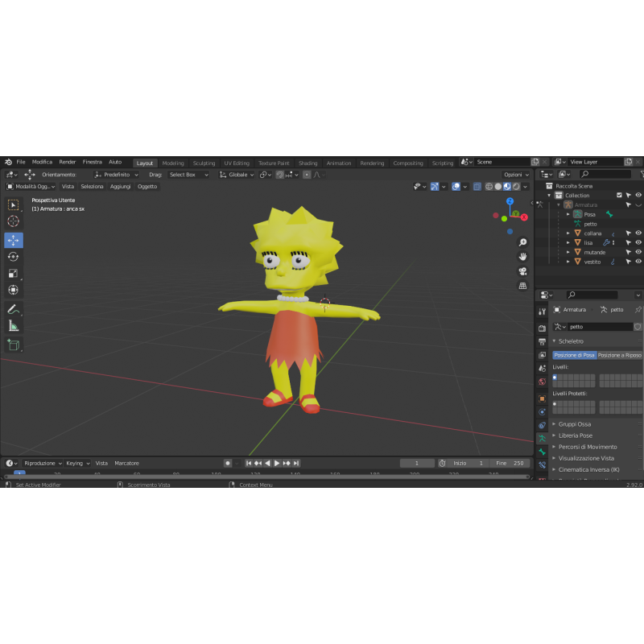Image resolution: width=644 pixels, height=644 pixels.
Task: Toggle Collection visibility eye
Action: pos(638,195)
